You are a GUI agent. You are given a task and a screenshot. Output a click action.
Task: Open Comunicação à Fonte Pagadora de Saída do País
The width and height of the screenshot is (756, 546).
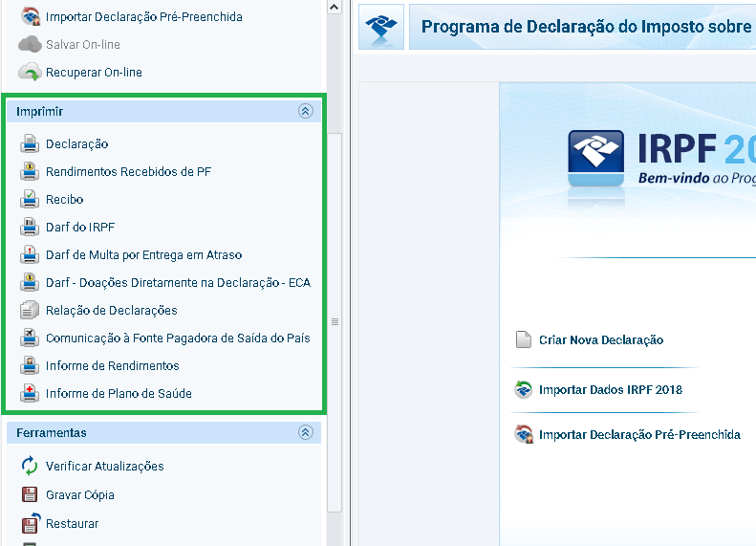tap(178, 339)
